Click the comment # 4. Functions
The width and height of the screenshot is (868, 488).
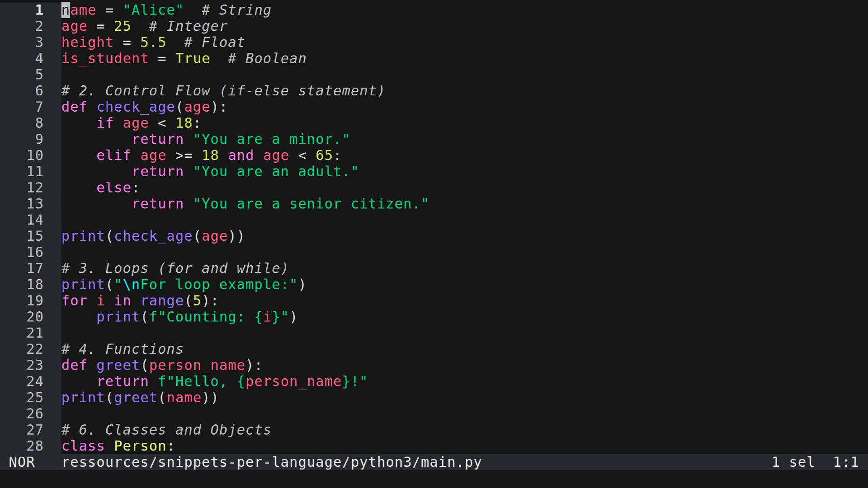point(122,348)
